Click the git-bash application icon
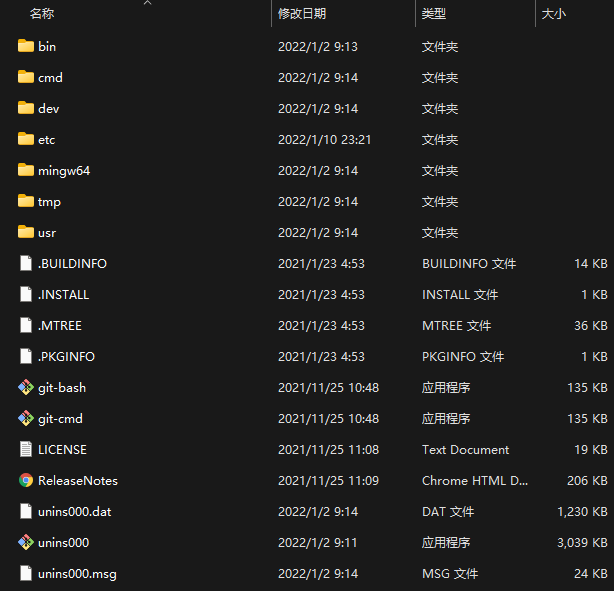Screen dimensions: 614x591 [26, 387]
